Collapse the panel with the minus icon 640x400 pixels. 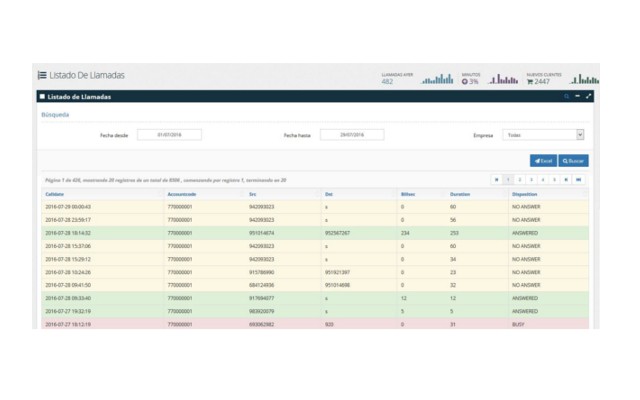tap(578, 96)
